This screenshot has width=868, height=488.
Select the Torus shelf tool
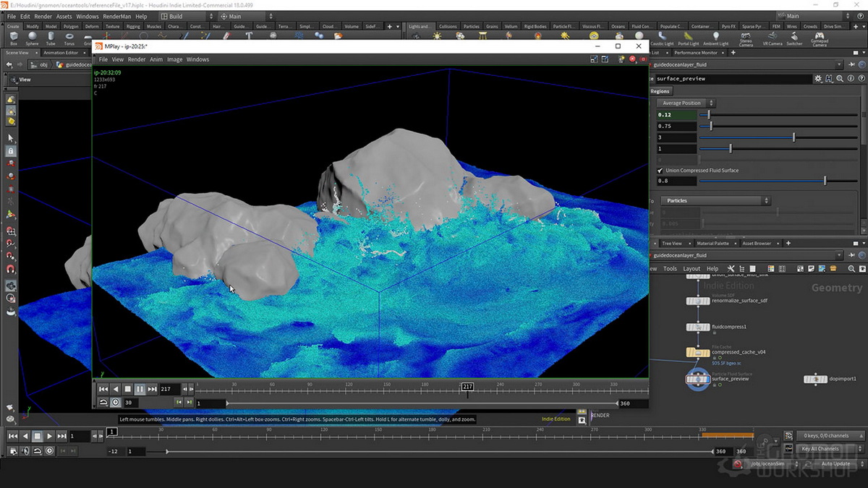point(69,38)
